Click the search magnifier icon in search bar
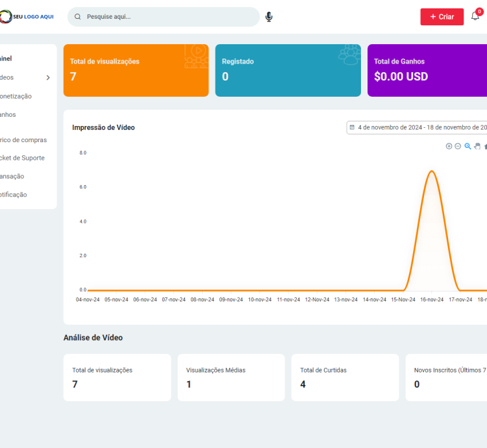The width and height of the screenshot is (487, 448). click(78, 17)
